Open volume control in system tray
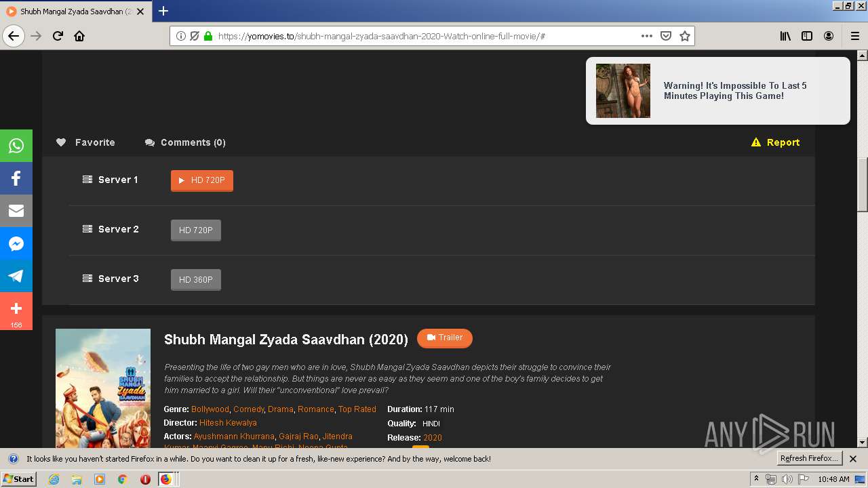 coord(787,479)
